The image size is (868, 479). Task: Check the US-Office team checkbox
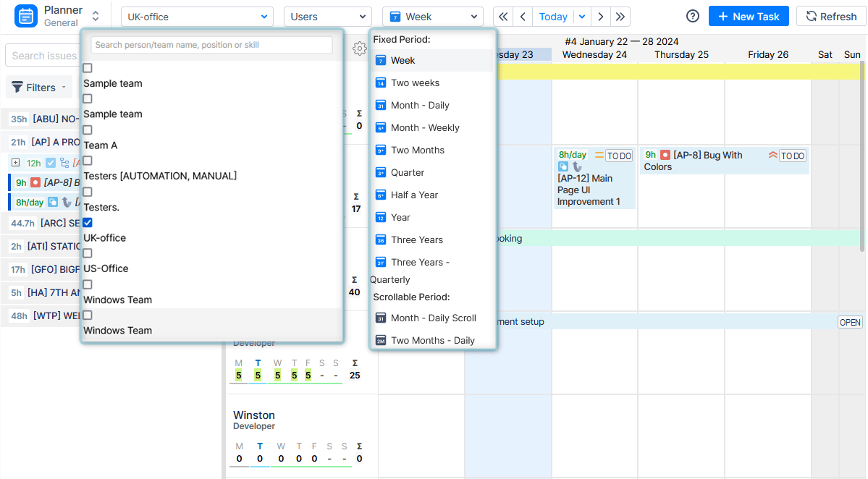point(88,253)
